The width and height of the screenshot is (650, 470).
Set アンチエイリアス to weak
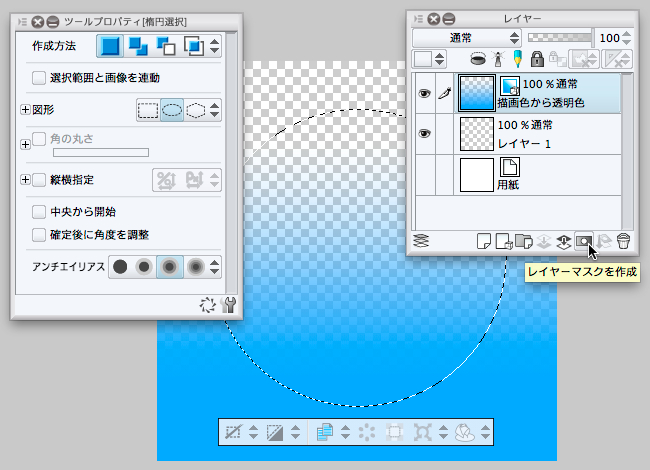coord(144,267)
